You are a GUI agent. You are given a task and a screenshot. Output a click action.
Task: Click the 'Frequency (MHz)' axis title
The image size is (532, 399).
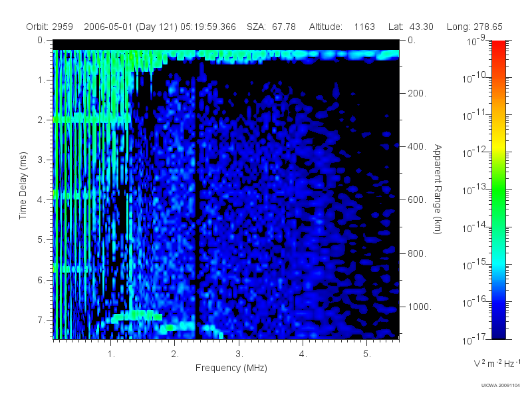click(x=231, y=368)
